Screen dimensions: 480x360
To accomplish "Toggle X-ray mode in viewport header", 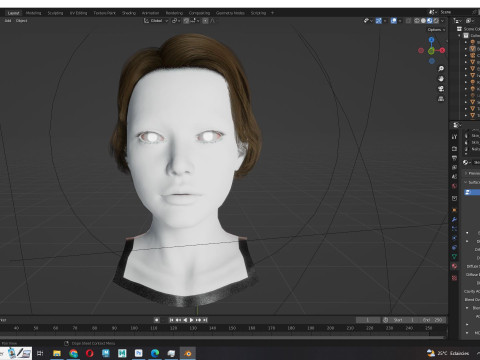I will 408,21.
